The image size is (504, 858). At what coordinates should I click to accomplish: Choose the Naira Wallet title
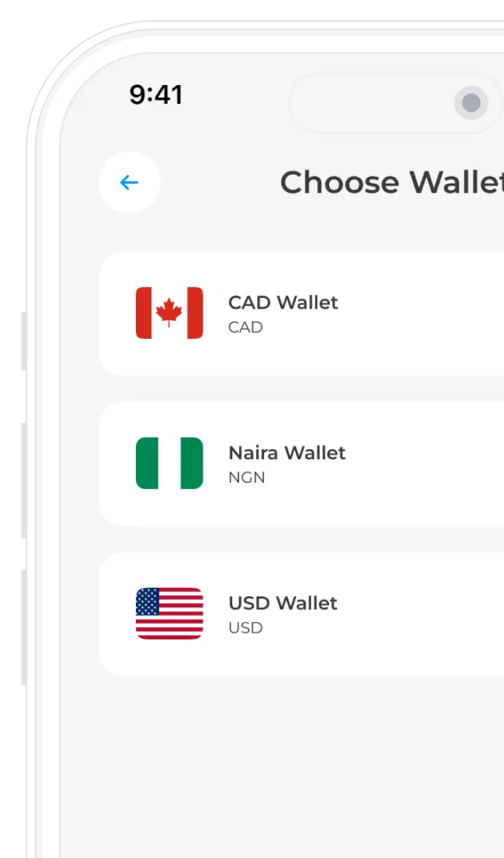287,452
